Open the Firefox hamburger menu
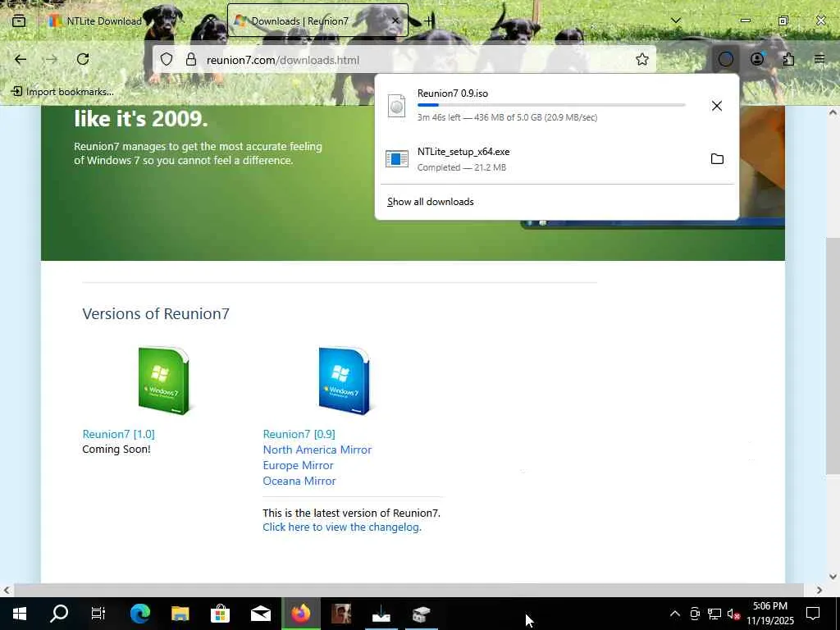The width and height of the screenshot is (840, 630). click(819, 59)
